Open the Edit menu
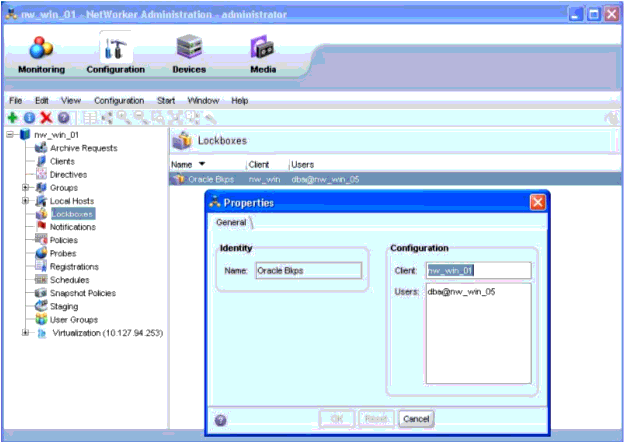The height and width of the screenshot is (442, 624). point(41,101)
